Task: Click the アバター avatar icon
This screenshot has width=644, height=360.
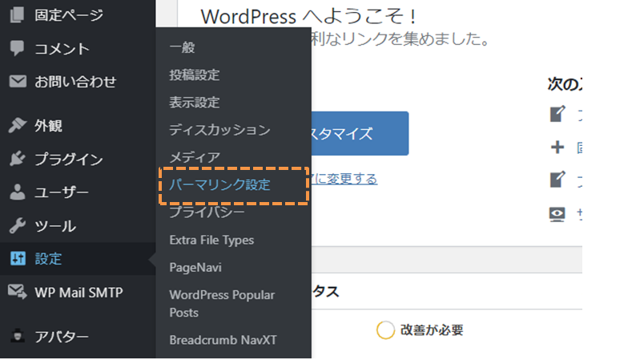Action: tap(18, 336)
